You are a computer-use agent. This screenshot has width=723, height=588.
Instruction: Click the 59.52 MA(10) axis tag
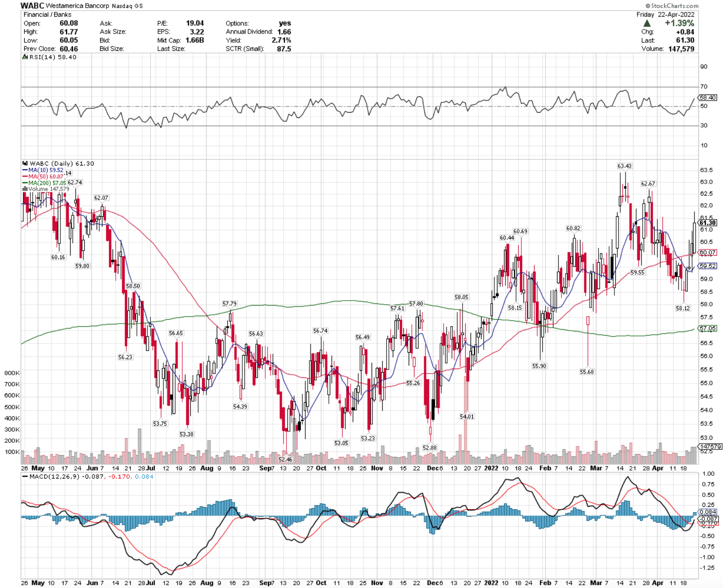(x=708, y=266)
